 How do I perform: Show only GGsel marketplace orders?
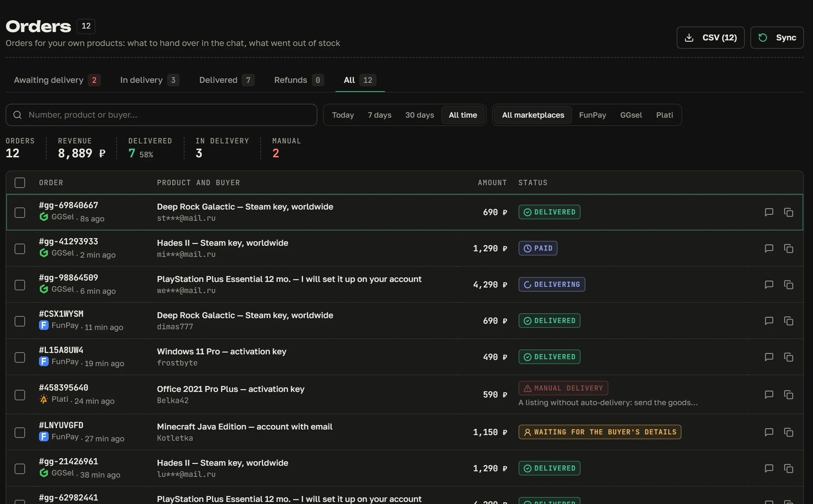(631, 115)
